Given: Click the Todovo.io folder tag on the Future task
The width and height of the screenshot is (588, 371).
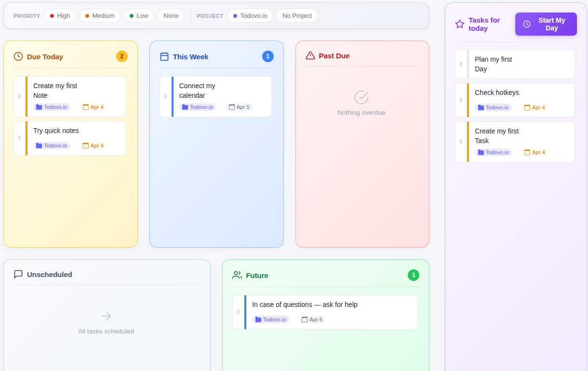Looking at the screenshot, I should click(x=271, y=319).
